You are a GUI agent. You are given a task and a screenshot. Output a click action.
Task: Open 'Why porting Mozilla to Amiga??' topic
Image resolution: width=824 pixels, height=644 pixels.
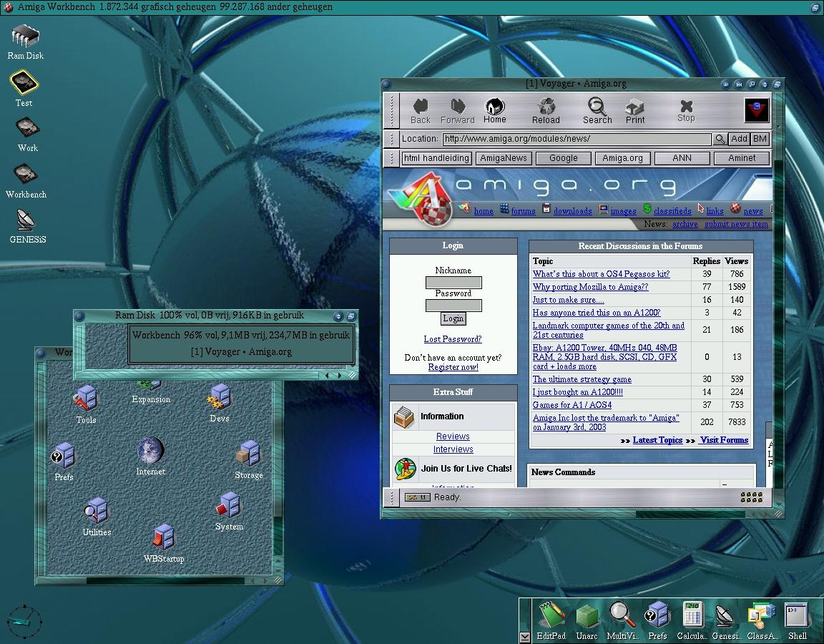pyautogui.click(x=590, y=287)
